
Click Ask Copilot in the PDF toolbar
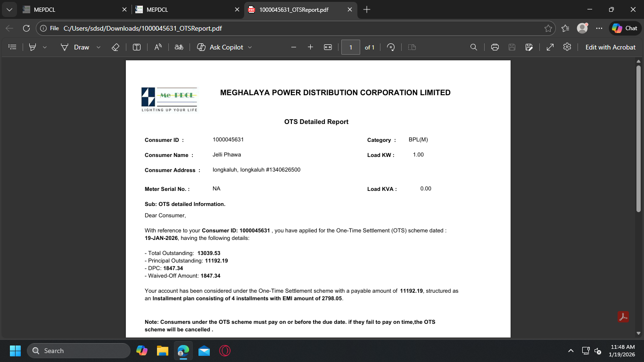pyautogui.click(x=220, y=47)
